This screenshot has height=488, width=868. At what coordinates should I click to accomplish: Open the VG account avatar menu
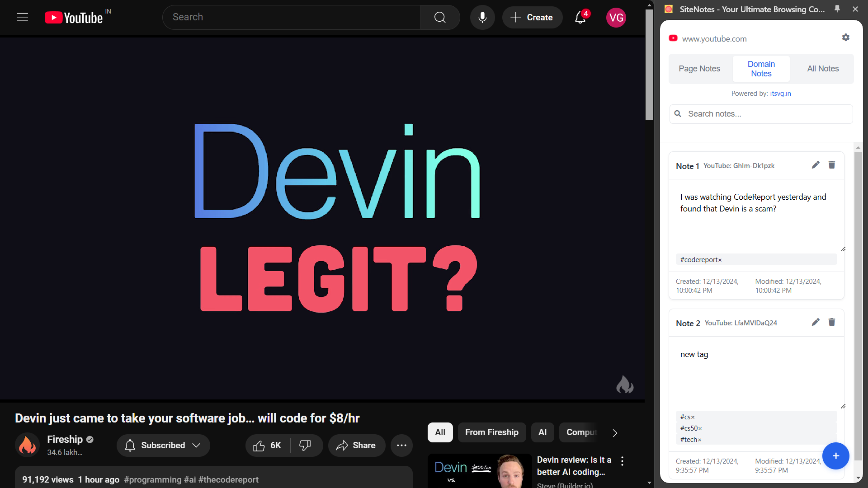click(x=616, y=18)
